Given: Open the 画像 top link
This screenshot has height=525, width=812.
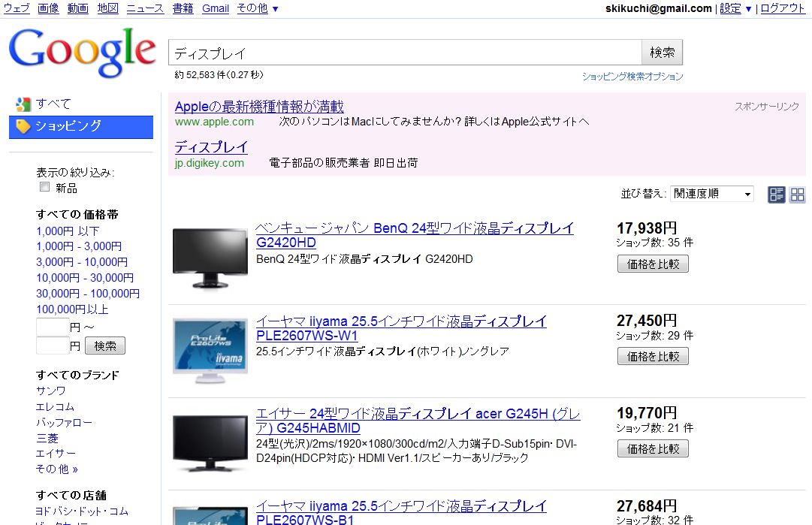Looking at the screenshot, I should tap(48, 8).
